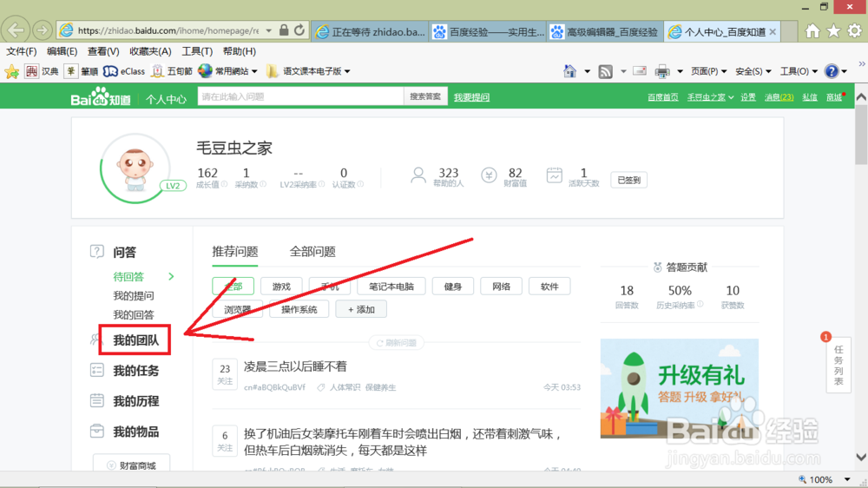Switch to the 高级编辑器_百度经验 browser tab
The width and height of the screenshot is (868, 488).
[605, 31]
